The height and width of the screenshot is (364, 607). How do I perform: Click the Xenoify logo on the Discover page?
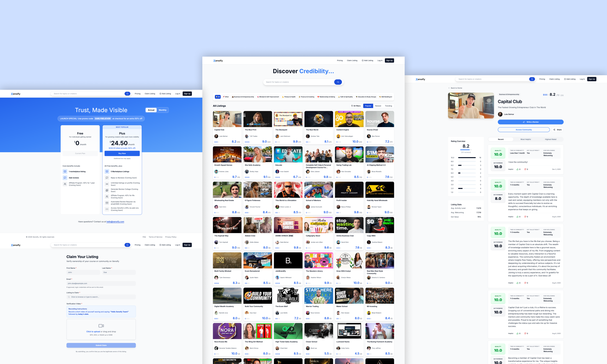point(218,61)
